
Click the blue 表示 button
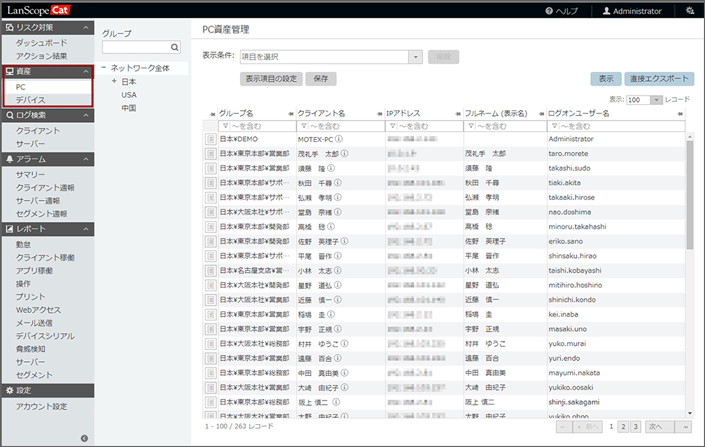click(606, 79)
